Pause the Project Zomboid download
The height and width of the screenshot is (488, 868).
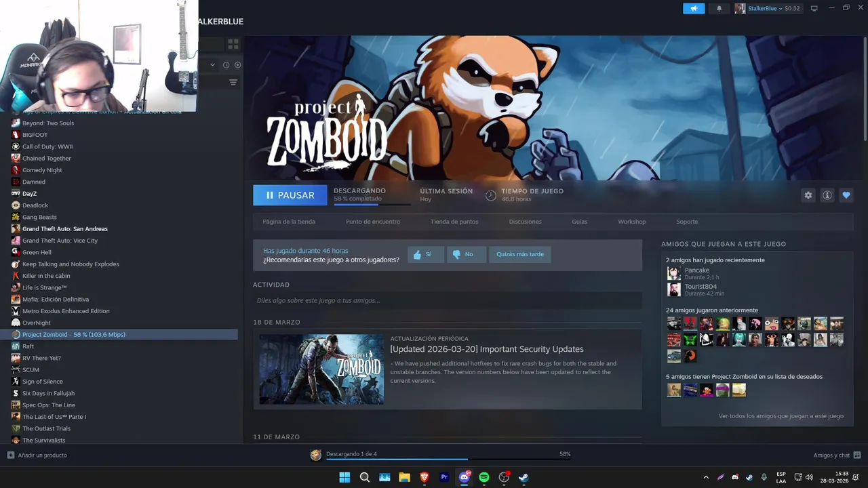click(x=290, y=195)
